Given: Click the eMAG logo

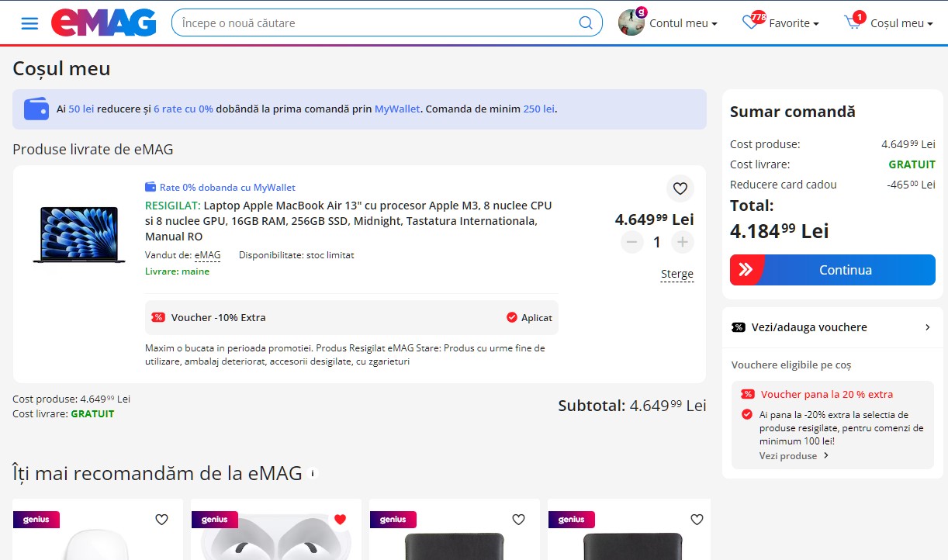Looking at the screenshot, I should [x=103, y=23].
